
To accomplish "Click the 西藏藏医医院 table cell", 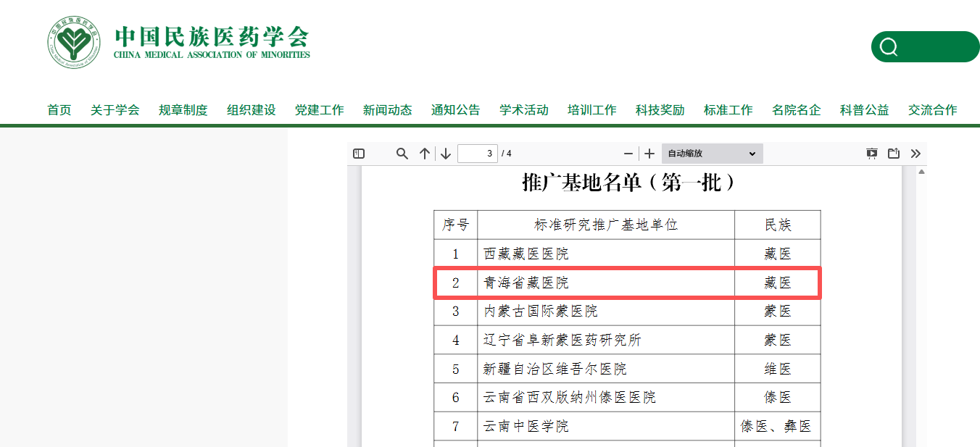I will 606,254.
